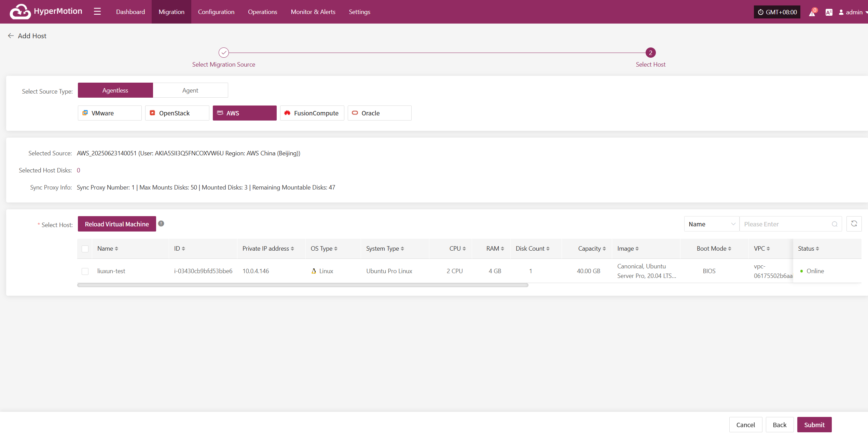Open the admin user menu
Screen dimensions: 868x434
click(853, 12)
